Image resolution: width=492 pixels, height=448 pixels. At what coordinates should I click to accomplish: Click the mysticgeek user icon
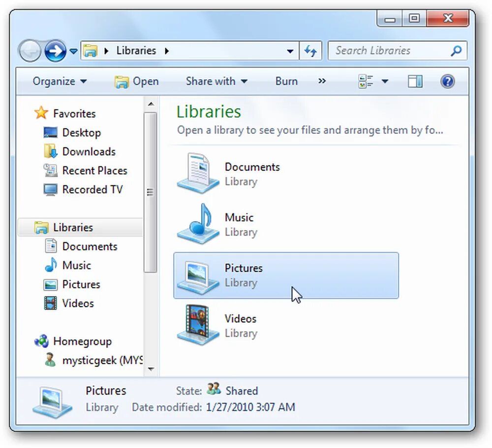pos(50,360)
